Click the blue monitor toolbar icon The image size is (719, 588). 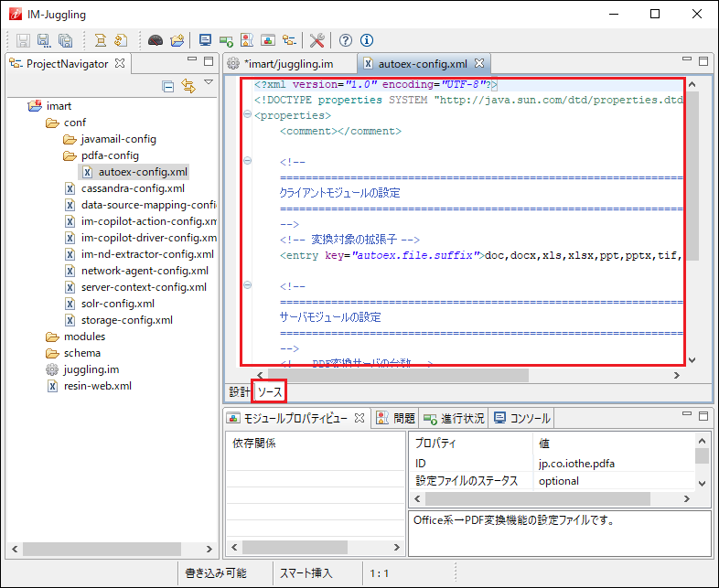(x=205, y=40)
